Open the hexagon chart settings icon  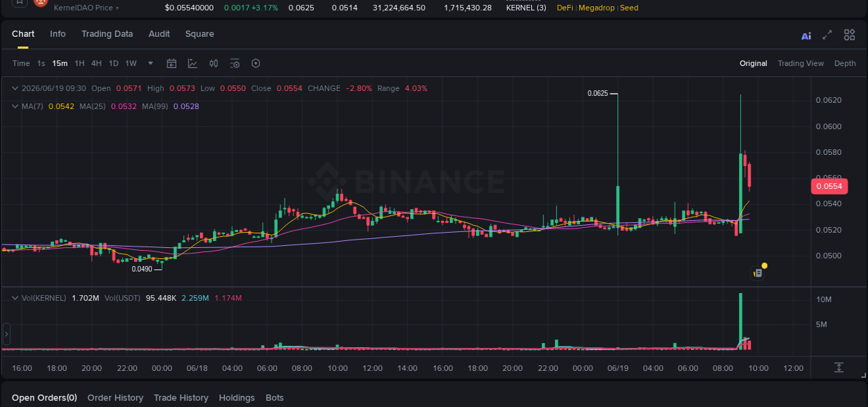pos(256,63)
